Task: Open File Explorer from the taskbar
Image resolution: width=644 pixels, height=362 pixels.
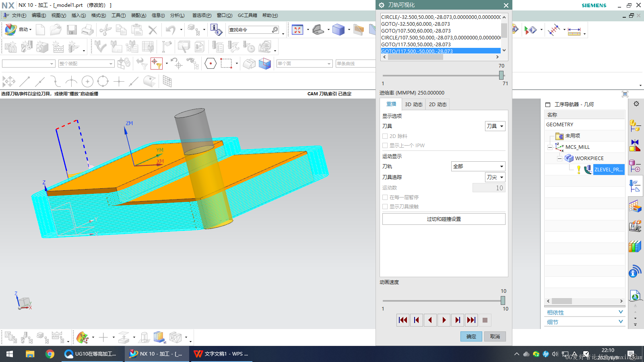Action: [x=30, y=354]
